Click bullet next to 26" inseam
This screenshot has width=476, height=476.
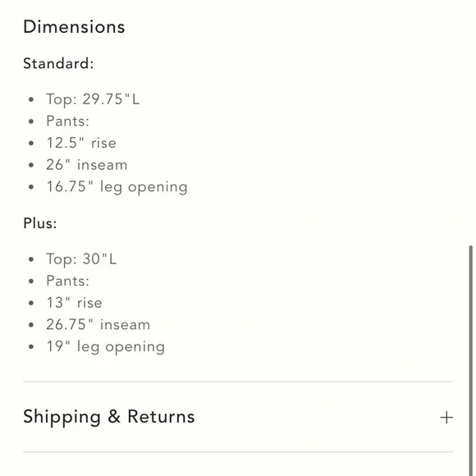tap(31, 165)
